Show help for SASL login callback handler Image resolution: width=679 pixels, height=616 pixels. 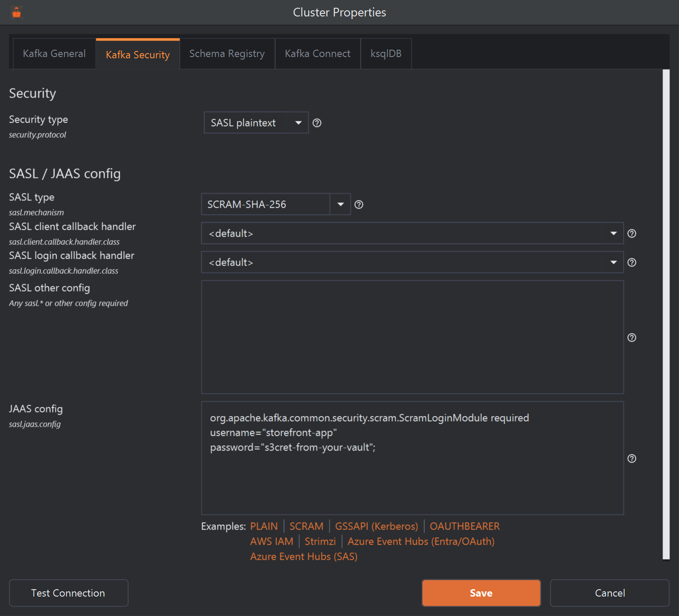[x=631, y=263]
